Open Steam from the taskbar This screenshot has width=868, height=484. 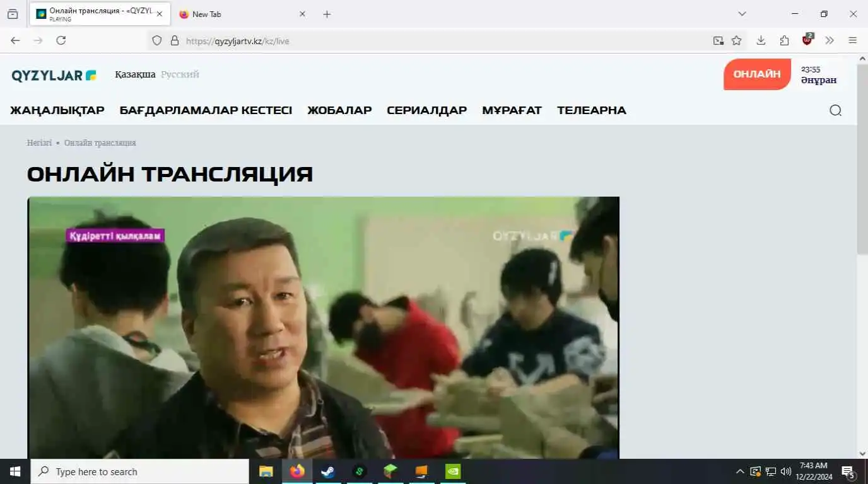pyautogui.click(x=328, y=471)
